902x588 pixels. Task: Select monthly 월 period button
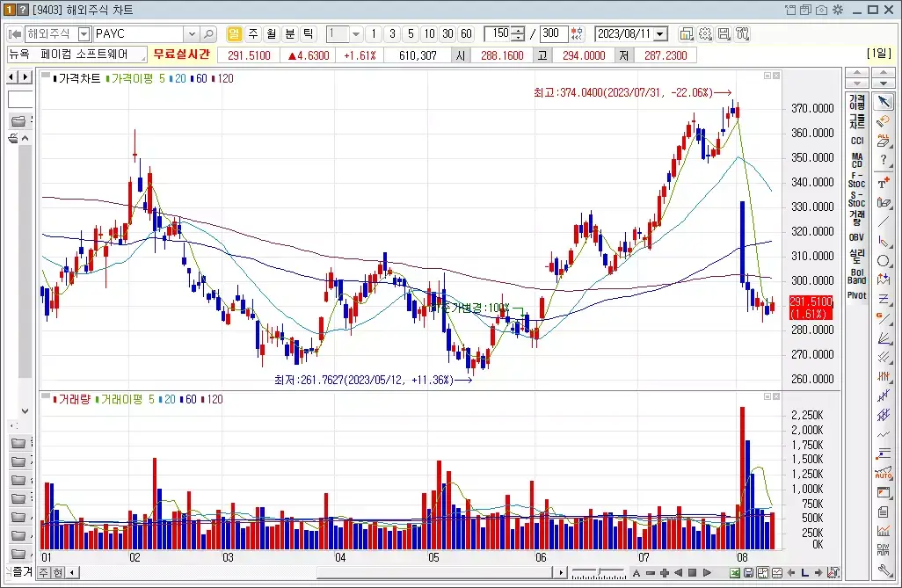(x=272, y=34)
